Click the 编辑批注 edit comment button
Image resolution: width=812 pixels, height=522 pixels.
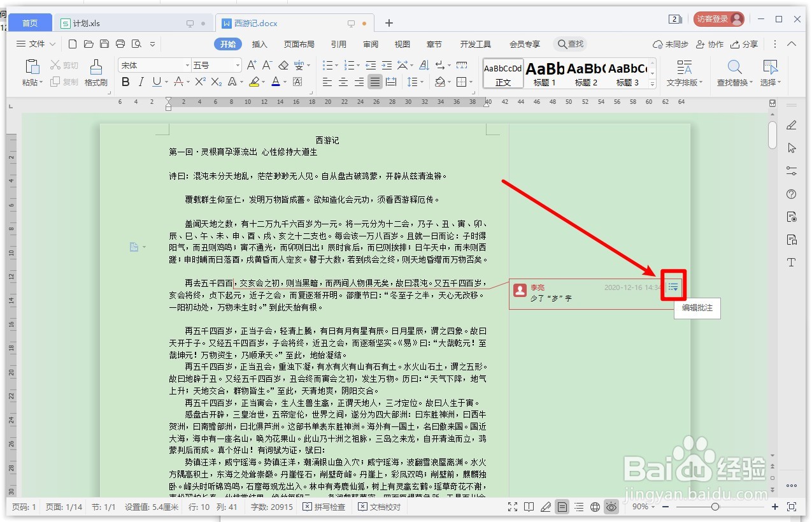coord(697,308)
